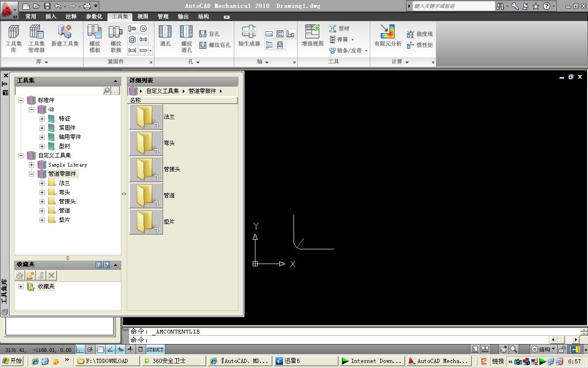Launch the 轴生成器 shaft generator
This screenshot has width=588, height=368.
coord(249,36)
